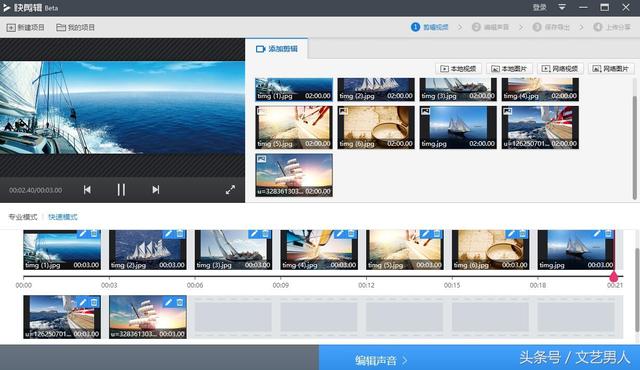Open the title bar dropdown menu icon

(x=562, y=7)
